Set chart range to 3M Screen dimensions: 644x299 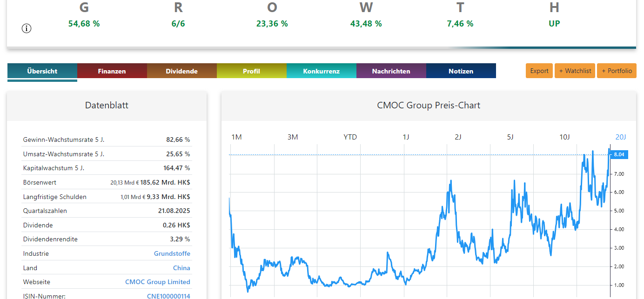pos(292,137)
